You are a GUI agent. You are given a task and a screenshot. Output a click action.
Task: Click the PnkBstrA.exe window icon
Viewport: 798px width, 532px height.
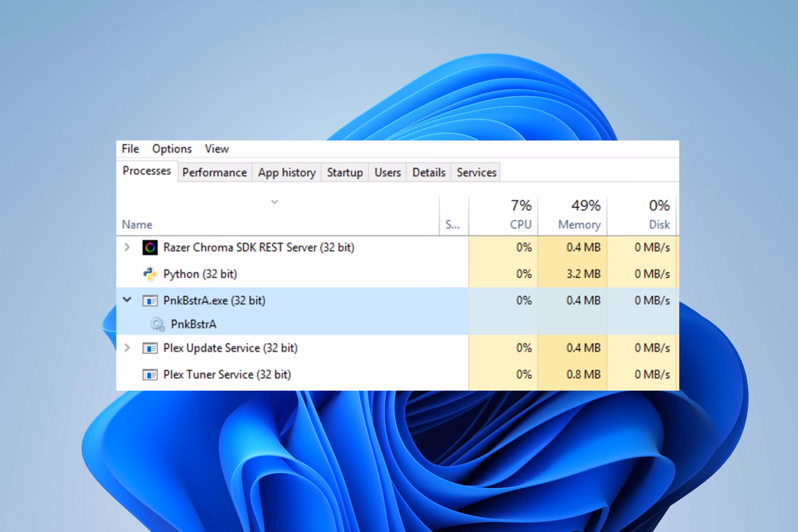click(x=150, y=300)
